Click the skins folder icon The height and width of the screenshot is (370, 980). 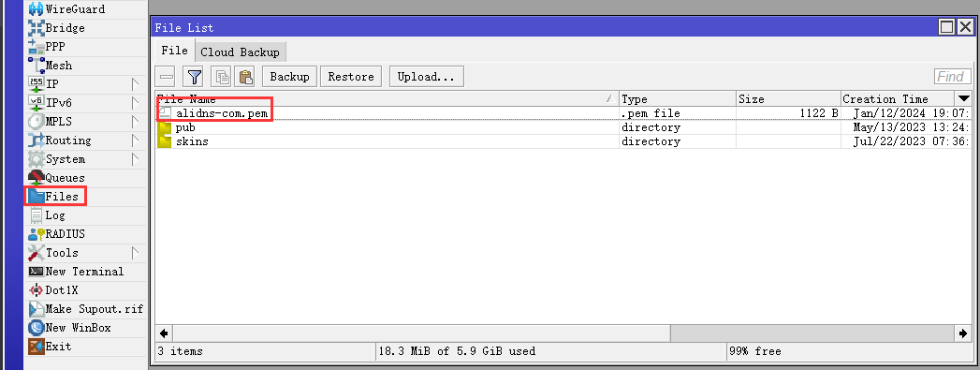tap(165, 141)
